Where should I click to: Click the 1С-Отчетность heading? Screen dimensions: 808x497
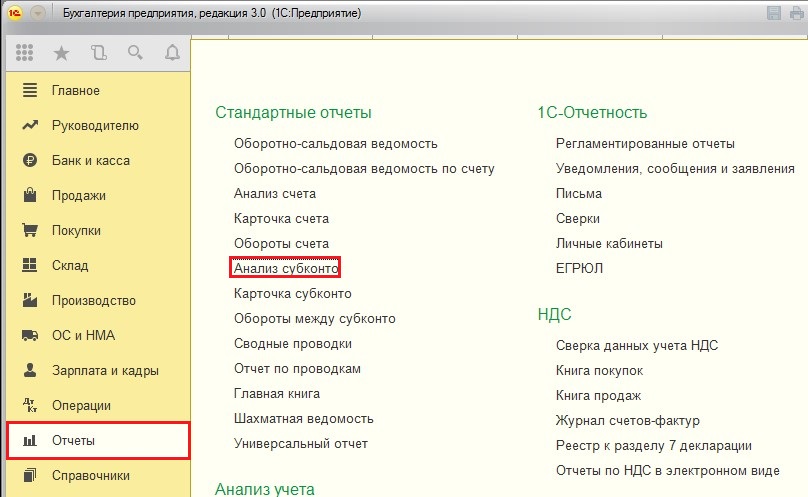pyautogui.click(x=592, y=112)
